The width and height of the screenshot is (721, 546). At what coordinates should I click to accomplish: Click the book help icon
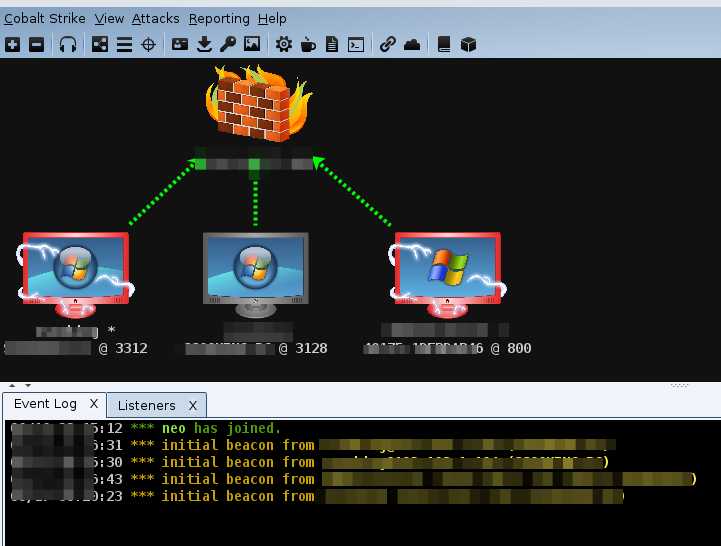pyautogui.click(x=444, y=45)
